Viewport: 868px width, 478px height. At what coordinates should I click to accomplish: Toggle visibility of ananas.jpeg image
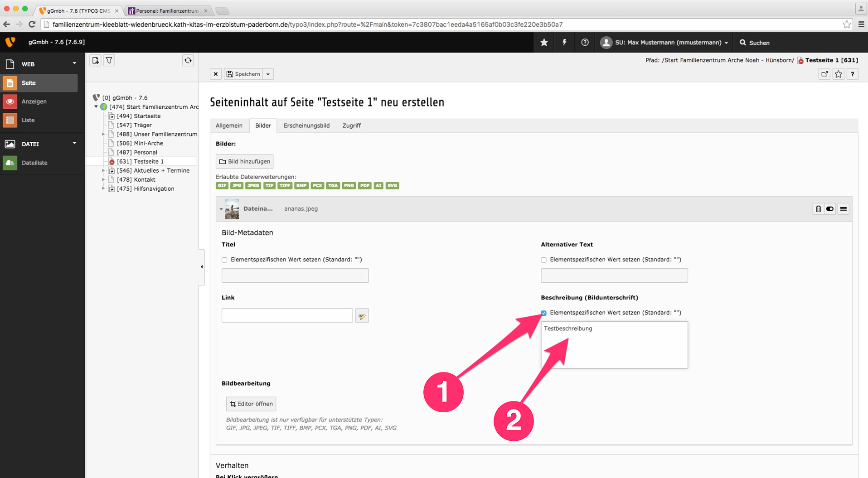pyautogui.click(x=830, y=209)
